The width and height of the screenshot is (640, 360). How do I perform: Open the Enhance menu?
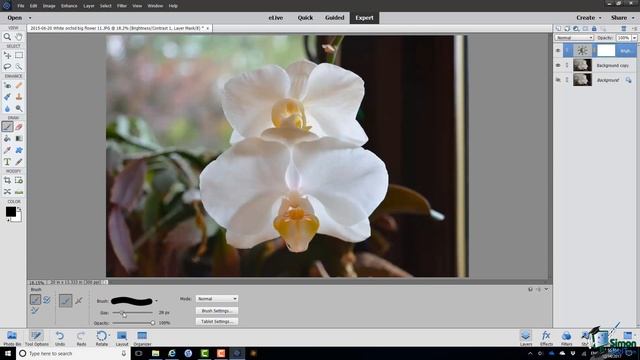[69, 6]
